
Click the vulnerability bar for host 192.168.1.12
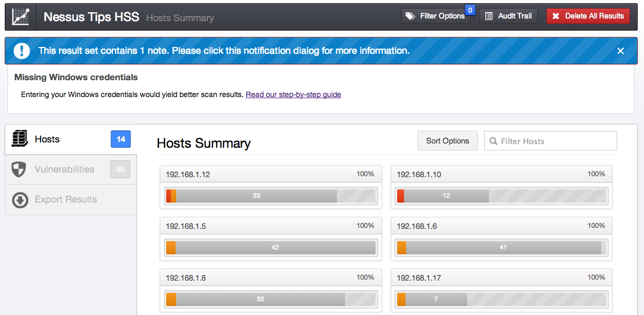256,196
